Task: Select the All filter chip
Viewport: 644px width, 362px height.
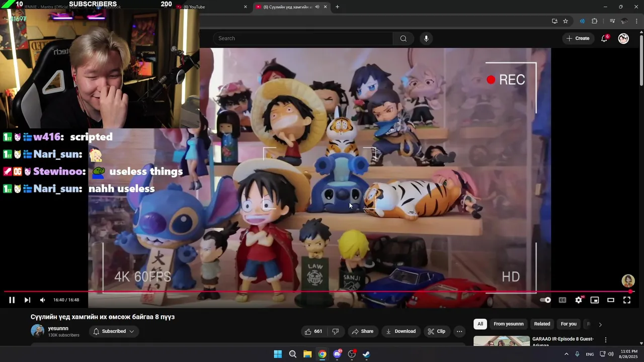Action: (480, 324)
